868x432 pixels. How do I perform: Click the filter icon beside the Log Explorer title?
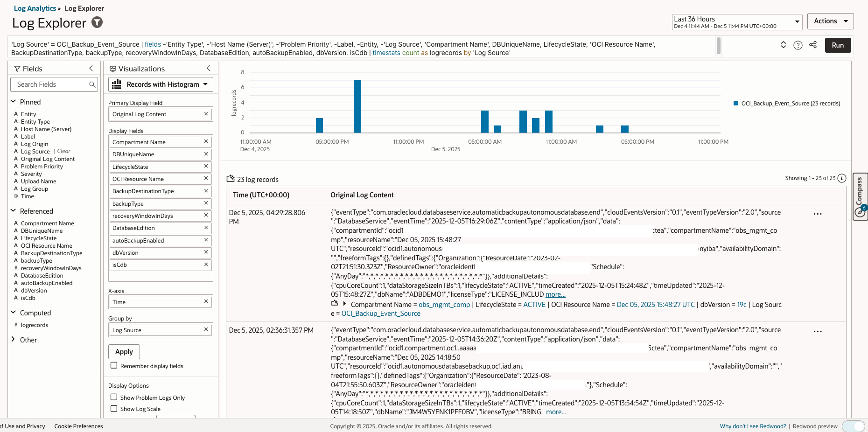point(97,22)
